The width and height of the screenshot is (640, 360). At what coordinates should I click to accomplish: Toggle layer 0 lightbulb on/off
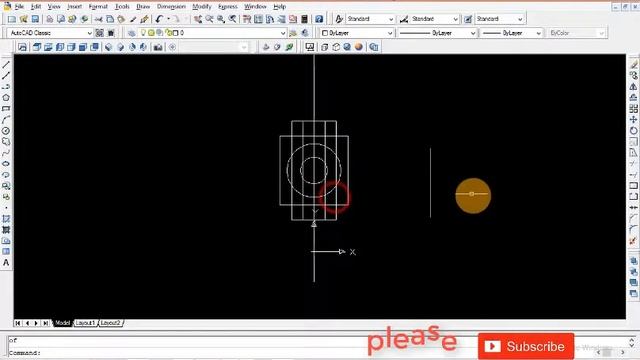(x=143, y=33)
